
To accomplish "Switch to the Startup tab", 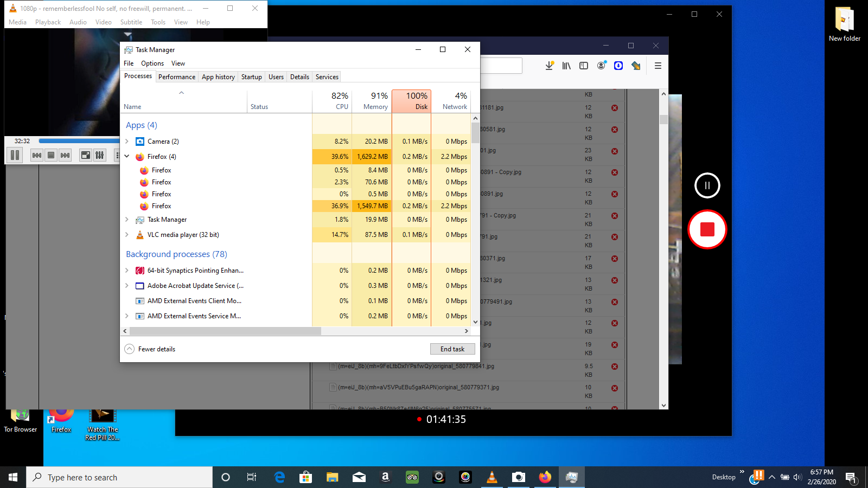I will point(252,77).
